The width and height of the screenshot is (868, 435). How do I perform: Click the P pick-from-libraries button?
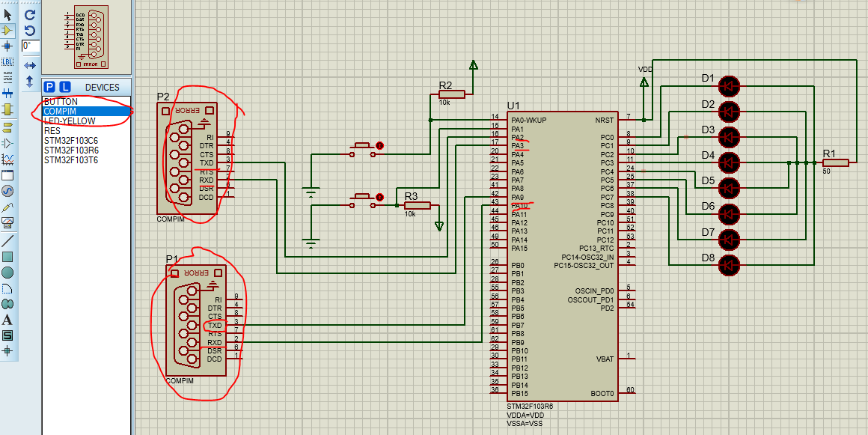click(49, 87)
